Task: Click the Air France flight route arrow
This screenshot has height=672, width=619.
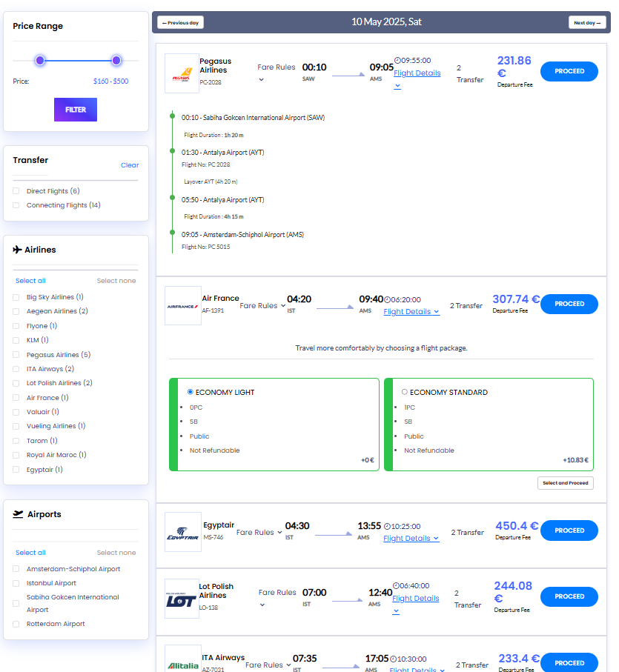Action: point(335,307)
